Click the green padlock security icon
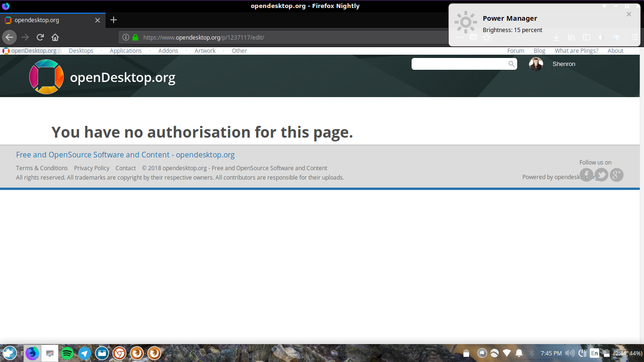Viewport: 644px width, 362px height. coord(135,37)
